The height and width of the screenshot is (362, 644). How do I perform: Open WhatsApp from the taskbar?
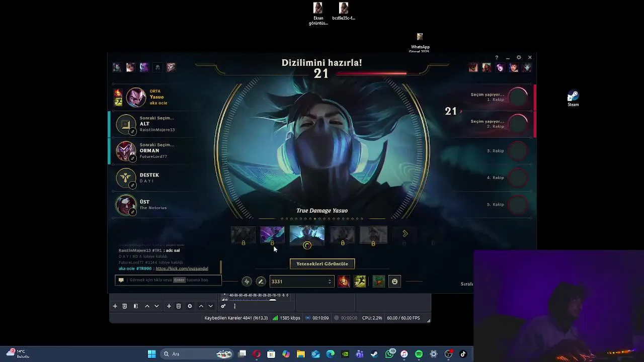pyautogui.click(x=390, y=354)
